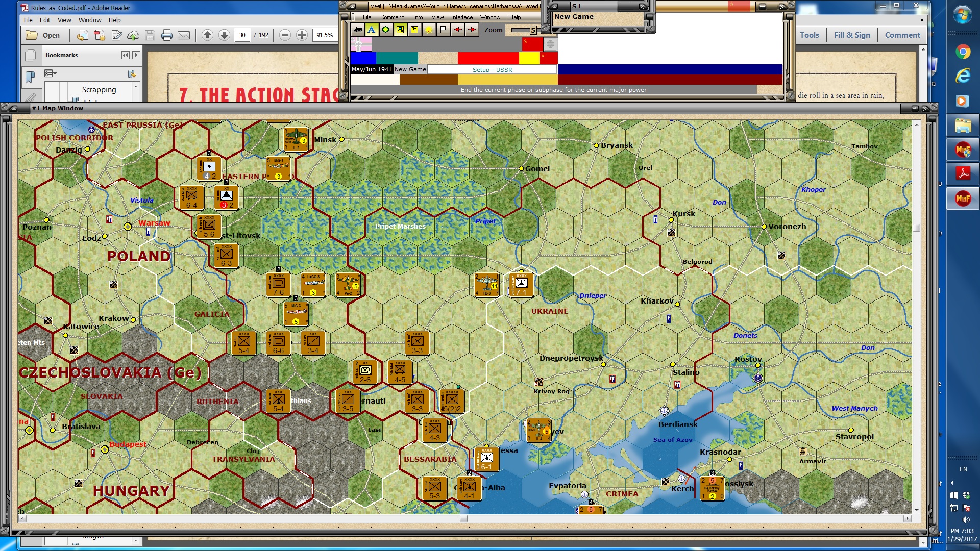Toggle the blue letter A map labels icon
Screen dimensions: 980x551
click(x=372, y=30)
